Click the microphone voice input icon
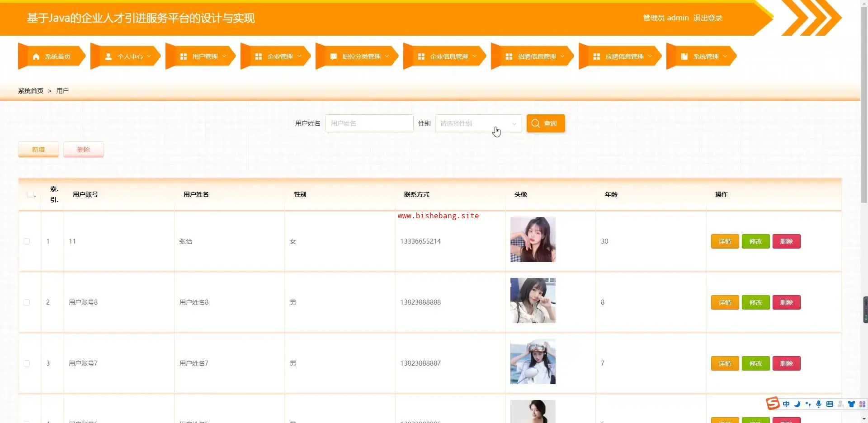 coord(819,404)
